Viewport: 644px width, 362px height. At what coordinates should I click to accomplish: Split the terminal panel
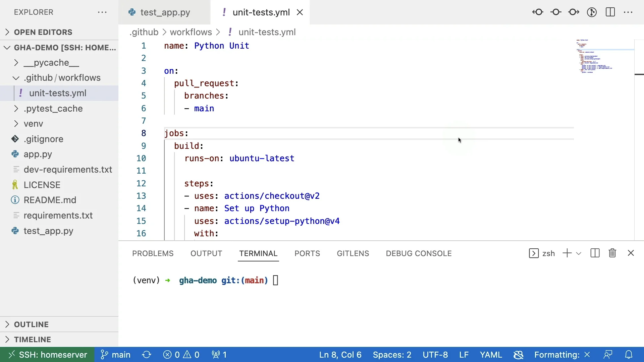point(595,253)
